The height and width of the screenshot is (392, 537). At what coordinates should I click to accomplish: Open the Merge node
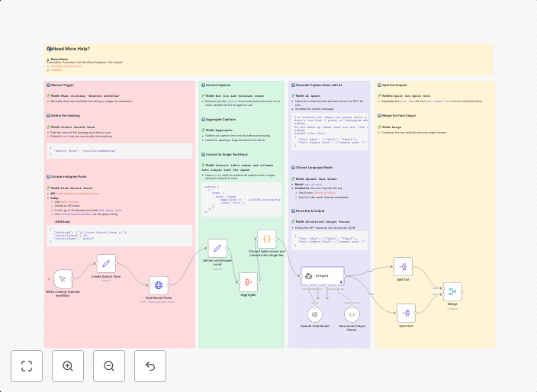(453, 291)
